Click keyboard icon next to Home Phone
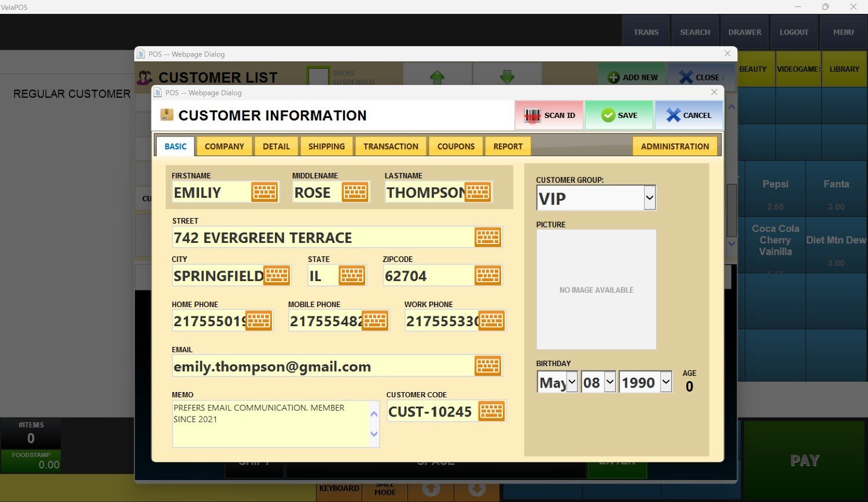Image resolution: width=868 pixels, height=502 pixels. click(x=258, y=321)
